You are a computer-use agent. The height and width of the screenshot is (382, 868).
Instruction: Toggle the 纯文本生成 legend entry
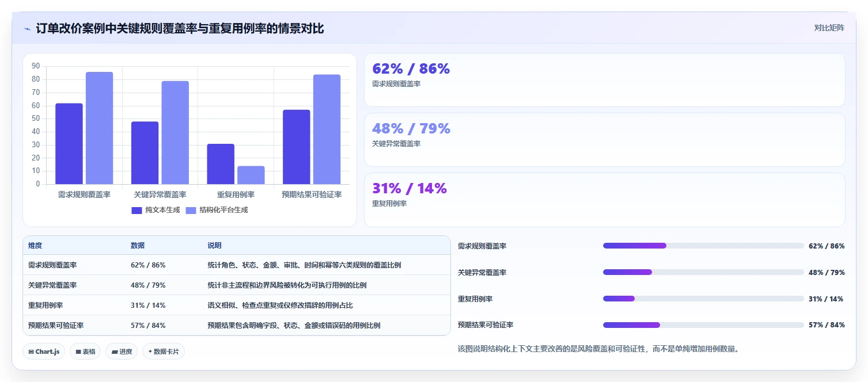point(156,210)
